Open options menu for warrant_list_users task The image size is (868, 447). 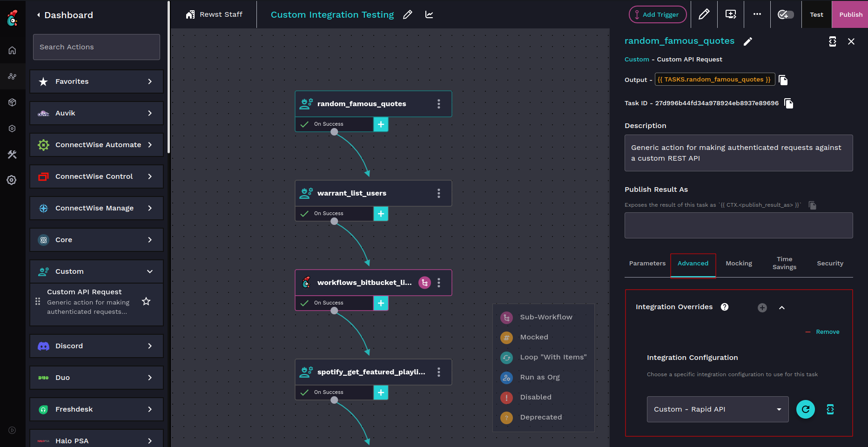438,193
